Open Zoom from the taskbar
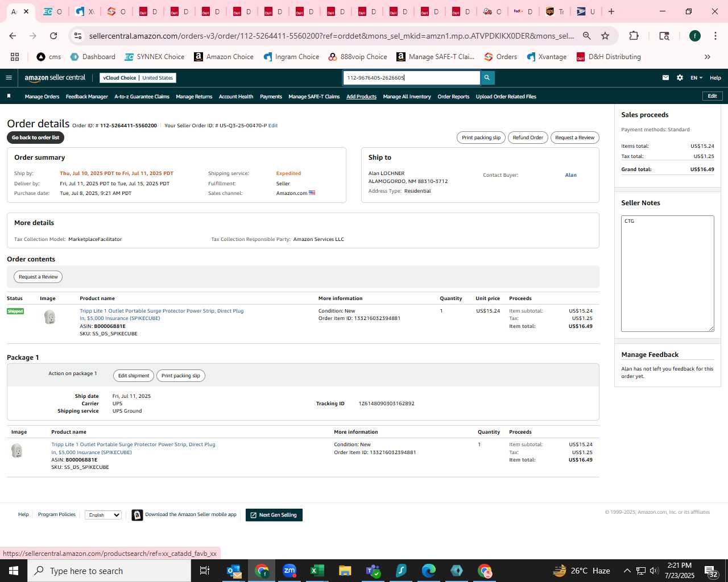 (289, 571)
